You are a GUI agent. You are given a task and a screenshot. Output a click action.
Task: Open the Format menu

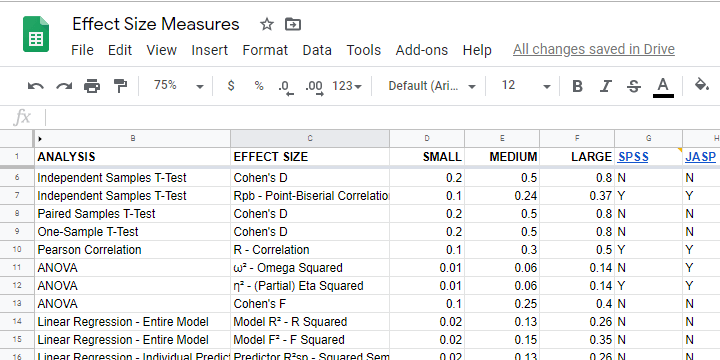click(x=265, y=50)
